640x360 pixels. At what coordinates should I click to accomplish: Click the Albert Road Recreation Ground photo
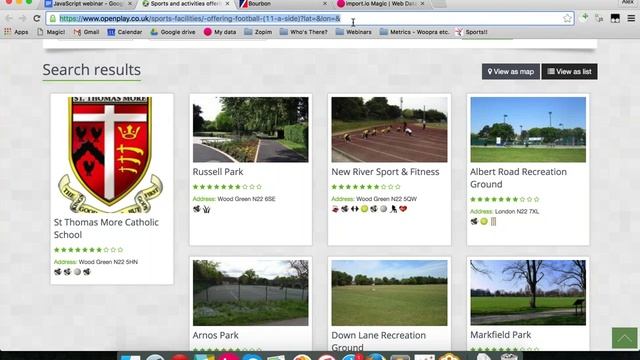pyautogui.click(x=528, y=129)
